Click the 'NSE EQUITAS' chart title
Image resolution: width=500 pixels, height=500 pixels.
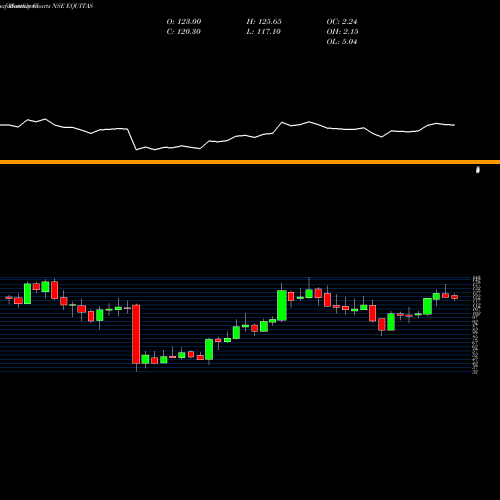(x=72, y=6)
